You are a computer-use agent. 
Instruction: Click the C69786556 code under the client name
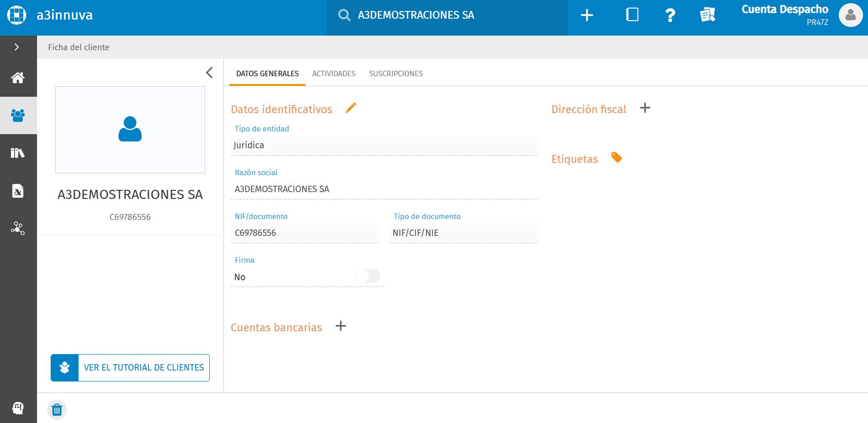click(130, 217)
